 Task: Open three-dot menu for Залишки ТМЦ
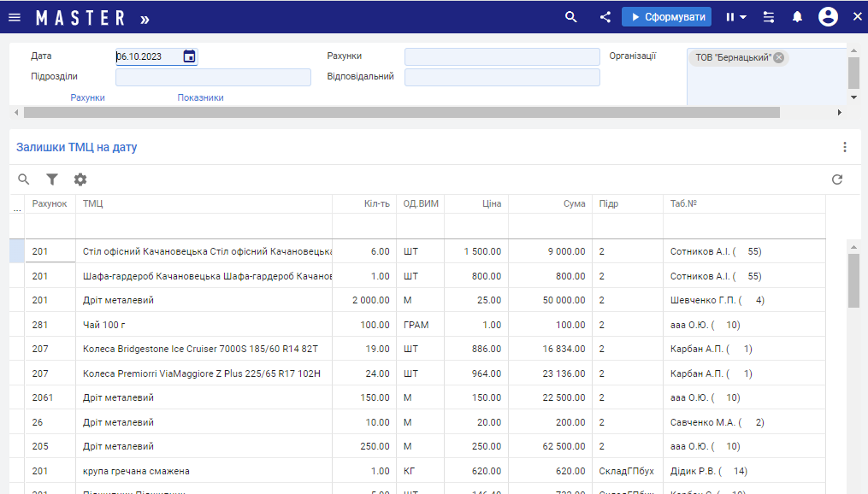click(845, 147)
